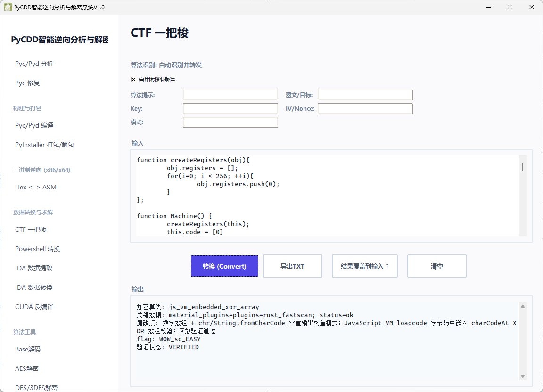Toggle the 启用材料插件 checkbox
Viewport: 543px width, 392px height.
point(133,79)
